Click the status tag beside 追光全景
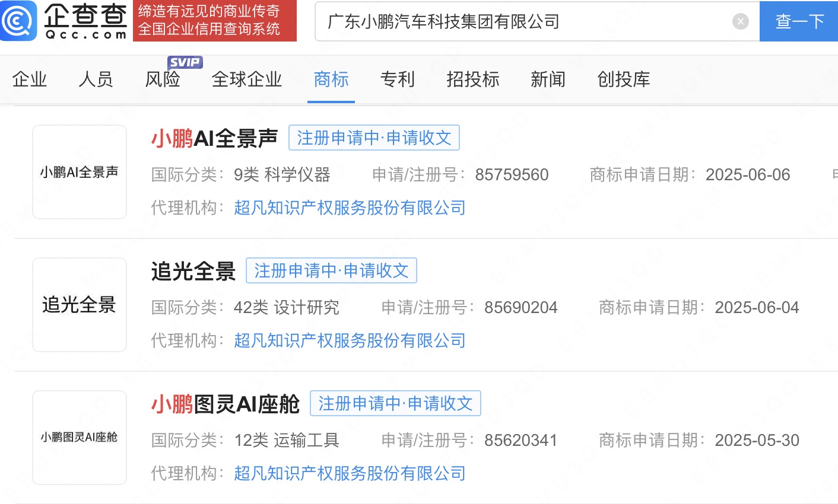 pyautogui.click(x=331, y=270)
